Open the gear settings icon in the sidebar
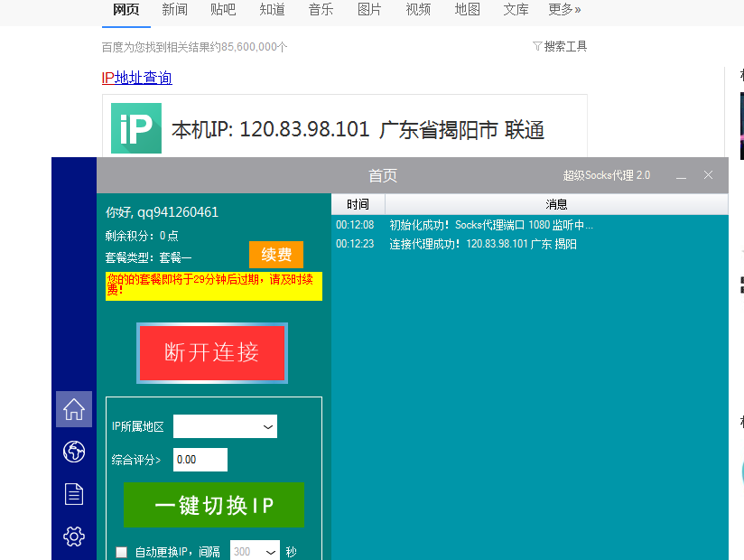The width and height of the screenshot is (744, 560). pyautogui.click(x=74, y=537)
